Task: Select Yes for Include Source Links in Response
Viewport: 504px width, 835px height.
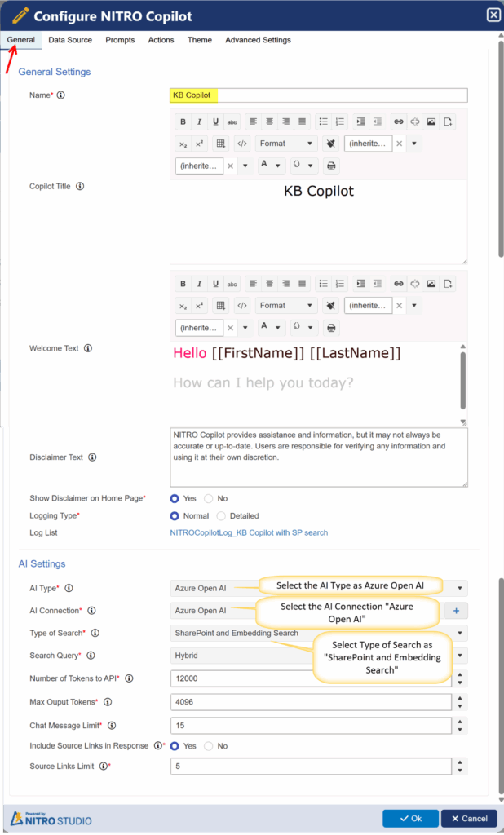Action: (x=175, y=746)
